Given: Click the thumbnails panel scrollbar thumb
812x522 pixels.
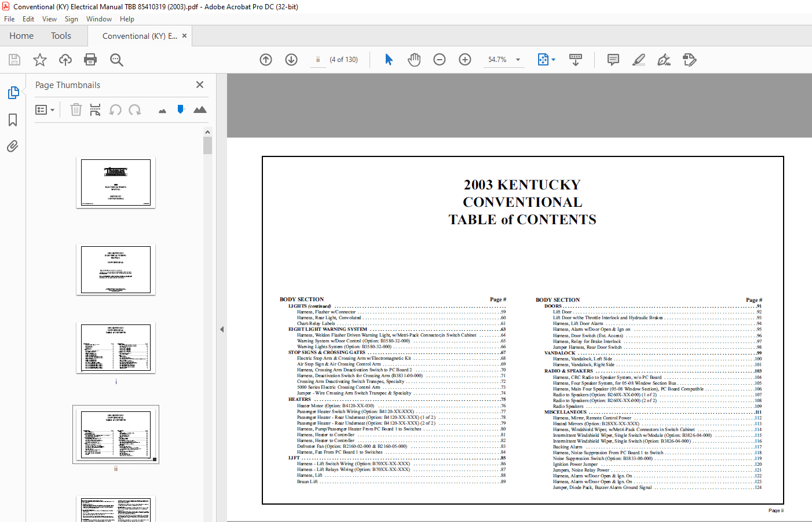Looking at the screenshot, I should pyautogui.click(x=207, y=145).
